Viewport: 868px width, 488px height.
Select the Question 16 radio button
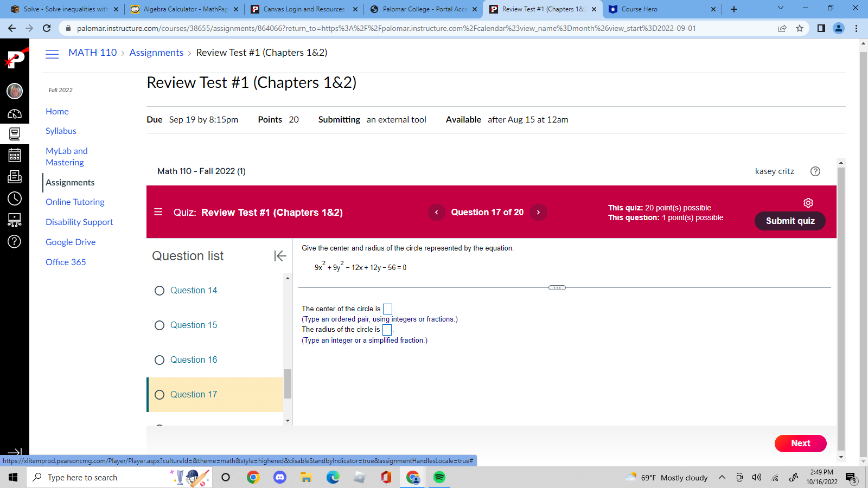pos(159,359)
